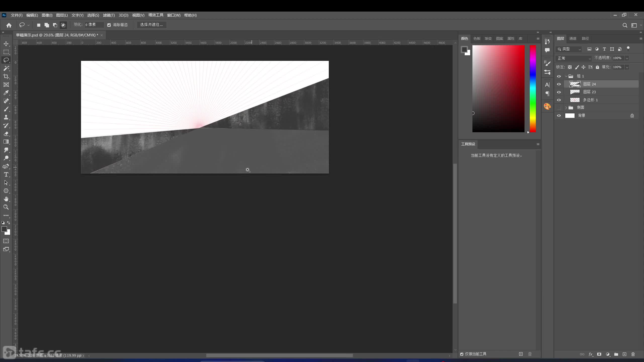Open the search icon at top right
This screenshot has height=362, width=644.
(625, 25)
